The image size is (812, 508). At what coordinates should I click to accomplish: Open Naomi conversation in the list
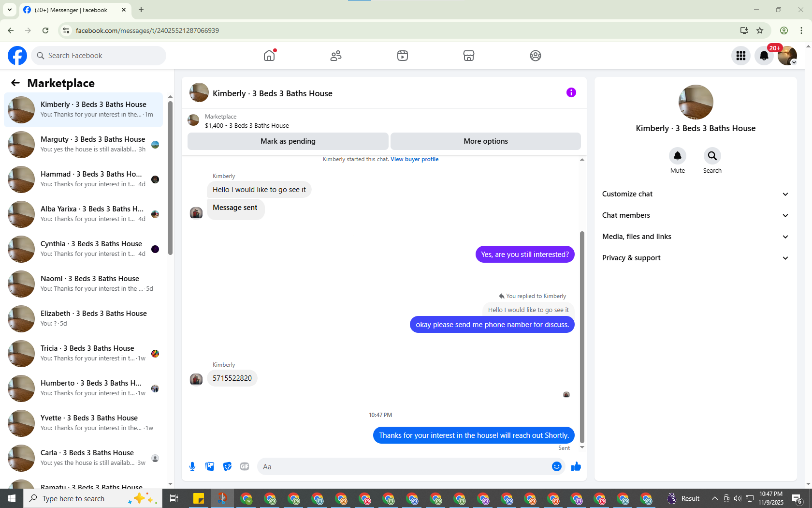83,284
